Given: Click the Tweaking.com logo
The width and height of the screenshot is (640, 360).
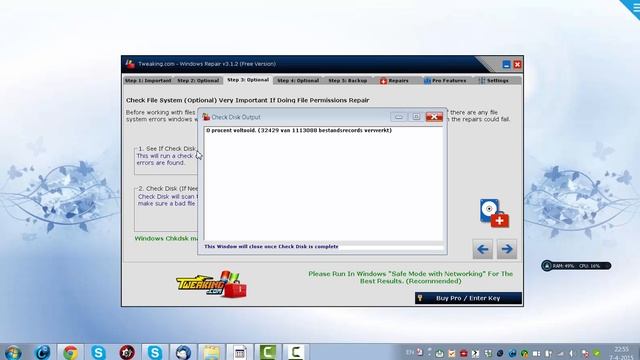Looking at the screenshot, I should click(211, 284).
